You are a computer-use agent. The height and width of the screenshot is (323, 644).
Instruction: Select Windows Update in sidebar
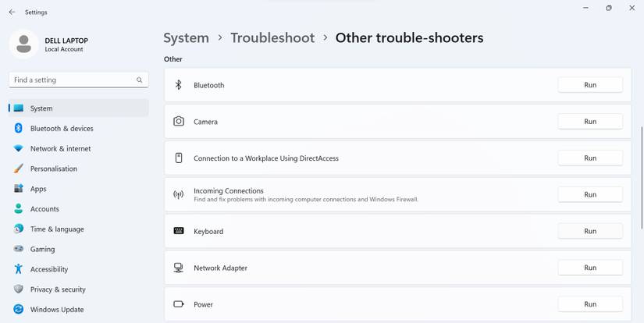point(56,310)
